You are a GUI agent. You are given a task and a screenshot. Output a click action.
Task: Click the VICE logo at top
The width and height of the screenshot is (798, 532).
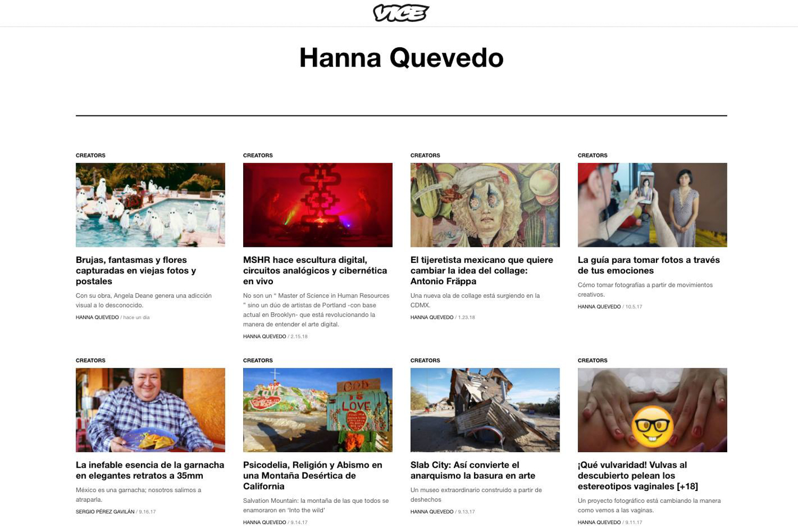[401, 13]
